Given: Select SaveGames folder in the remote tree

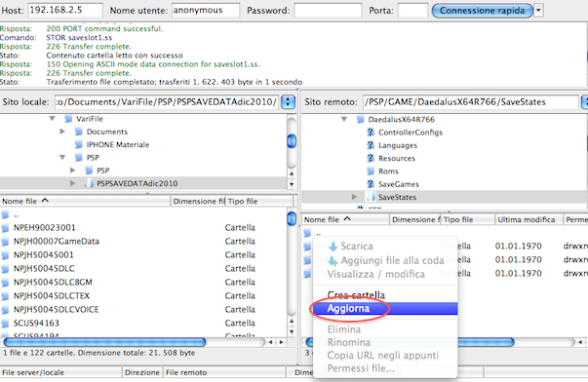Looking at the screenshot, I should (x=398, y=184).
